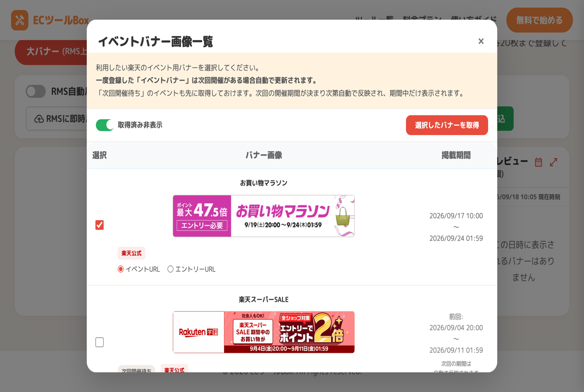Click the 無料で始める button in the page header
This screenshot has height=392, width=584.
[539, 20]
